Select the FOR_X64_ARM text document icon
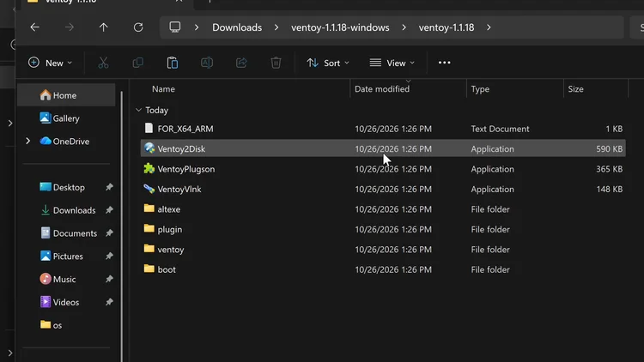 point(149,128)
